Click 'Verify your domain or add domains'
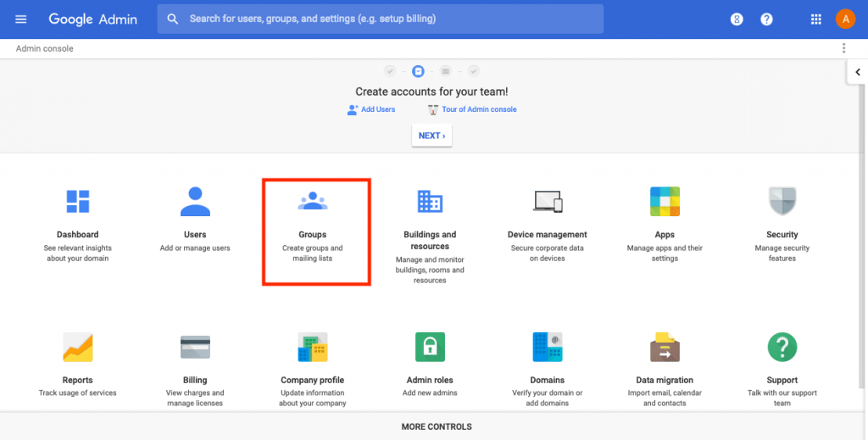This screenshot has height=440, width=868. tap(548, 398)
